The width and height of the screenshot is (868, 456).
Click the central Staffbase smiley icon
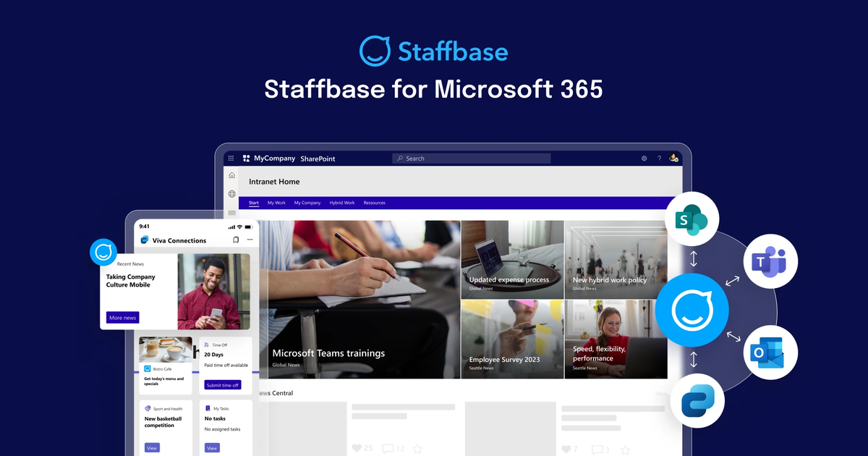693,311
